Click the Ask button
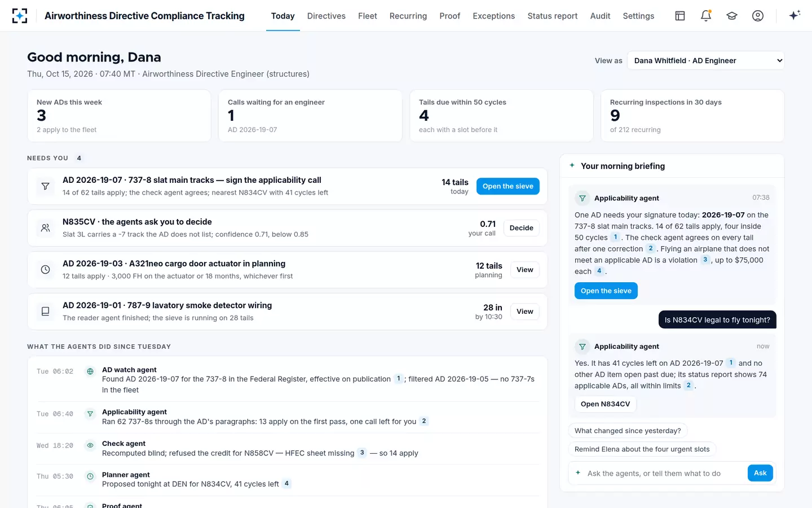The width and height of the screenshot is (812, 508). coord(760,473)
